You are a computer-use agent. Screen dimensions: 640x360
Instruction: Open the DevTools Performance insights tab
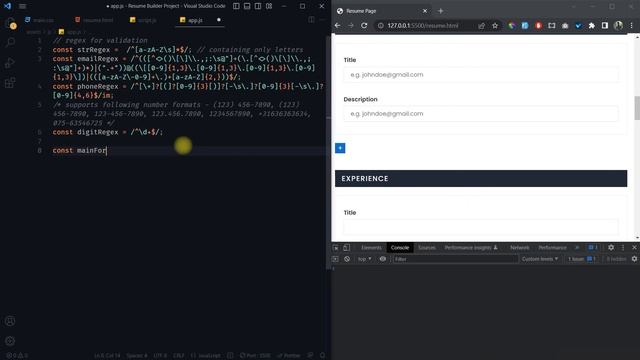tap(471, 248)
